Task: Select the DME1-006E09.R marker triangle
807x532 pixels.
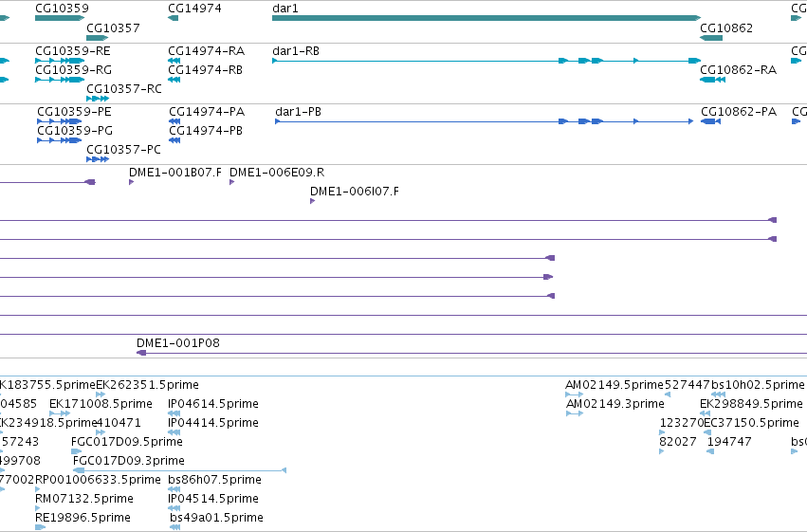Action: tap(231, 182)
